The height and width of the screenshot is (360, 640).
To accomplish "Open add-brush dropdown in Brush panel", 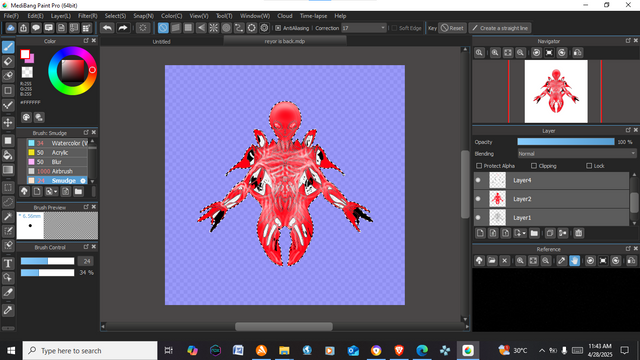I will [56, 192].
